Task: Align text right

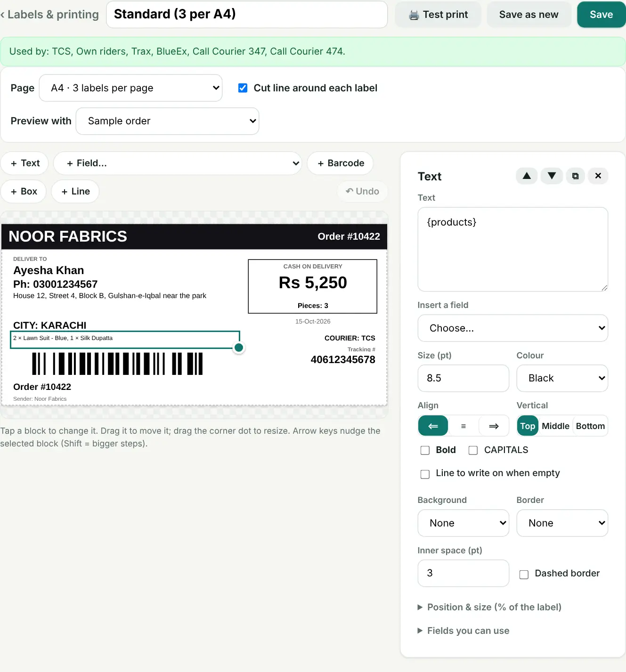Action: (x=494, y=426)
